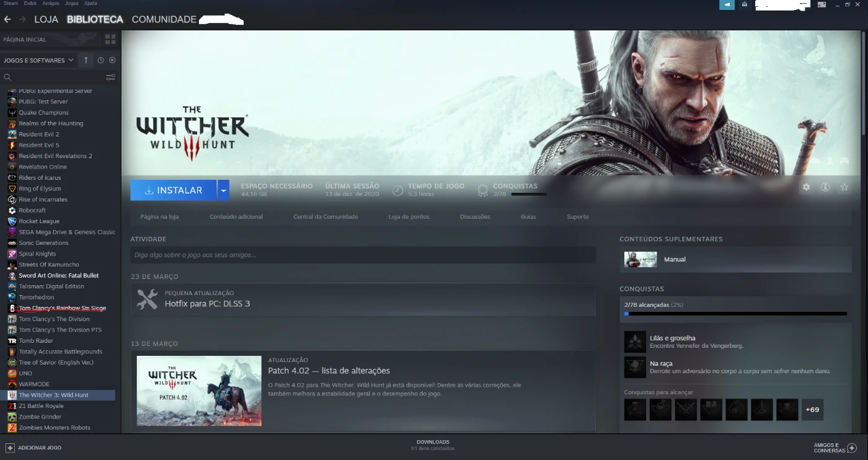This screenshot has width=868, height=460.
Task: Open the collections grid view icon
Action: [x=110, y=39]
